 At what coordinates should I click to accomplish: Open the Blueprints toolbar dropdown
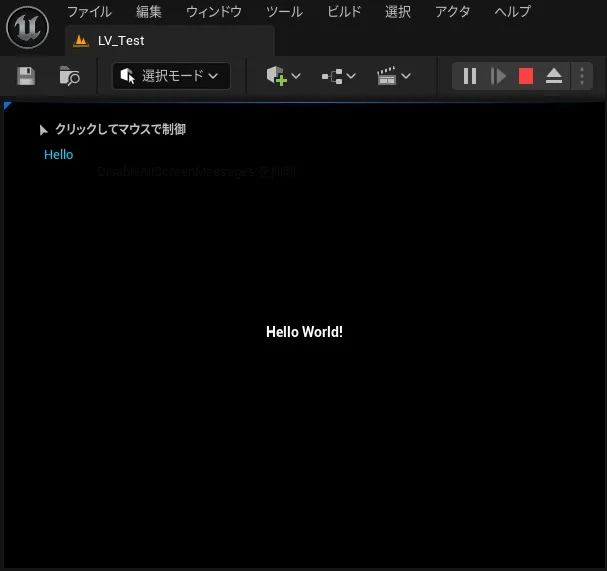click(x=338, y=76)
